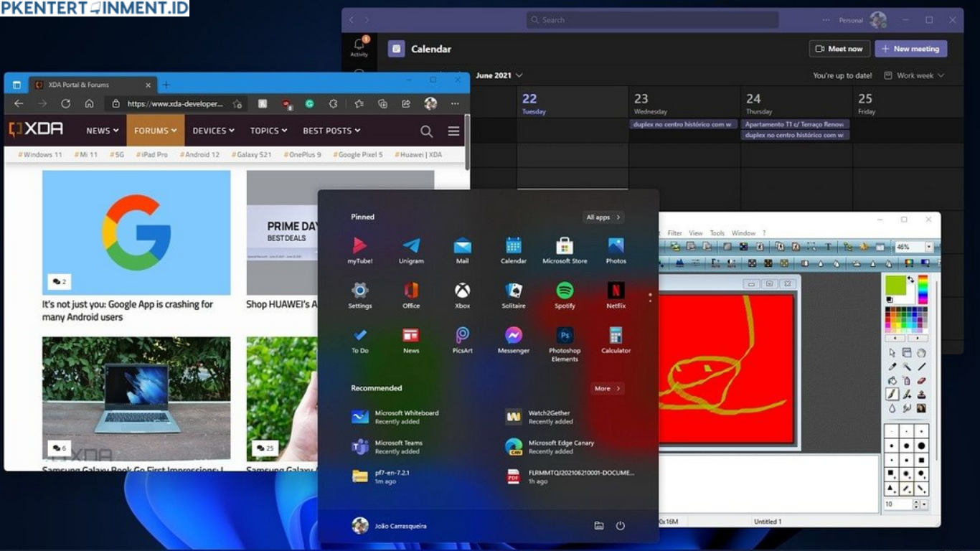The height and width of the screenshot is (551, 980).
Task: Expand the BEST POSTS dropdown on XDA
Action: (331, 131)
